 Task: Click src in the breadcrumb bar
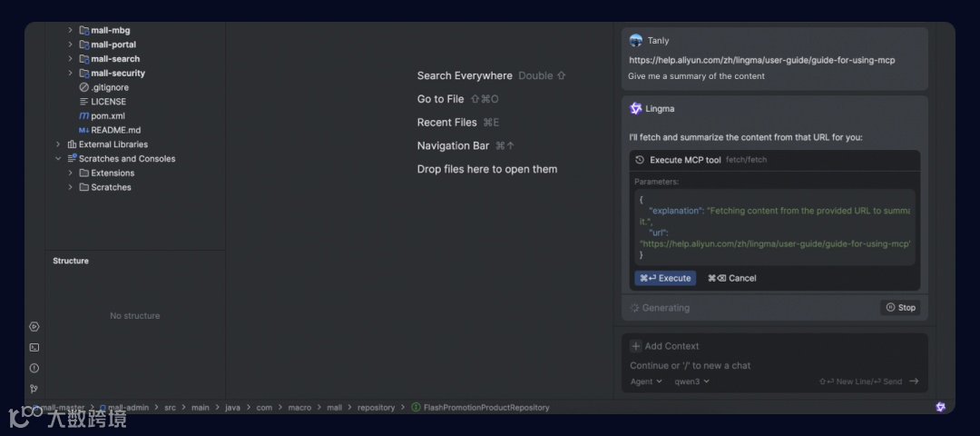(x=170, y=407)
